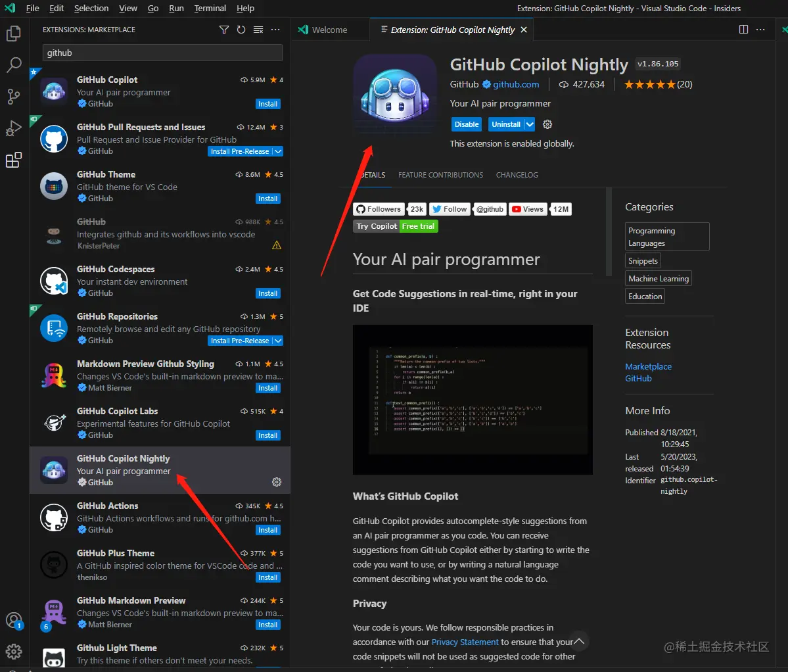Uninstall the GitHub Copilot Nightly extension
This screenshot has height=672, width=788.
[x=506, y=124]
